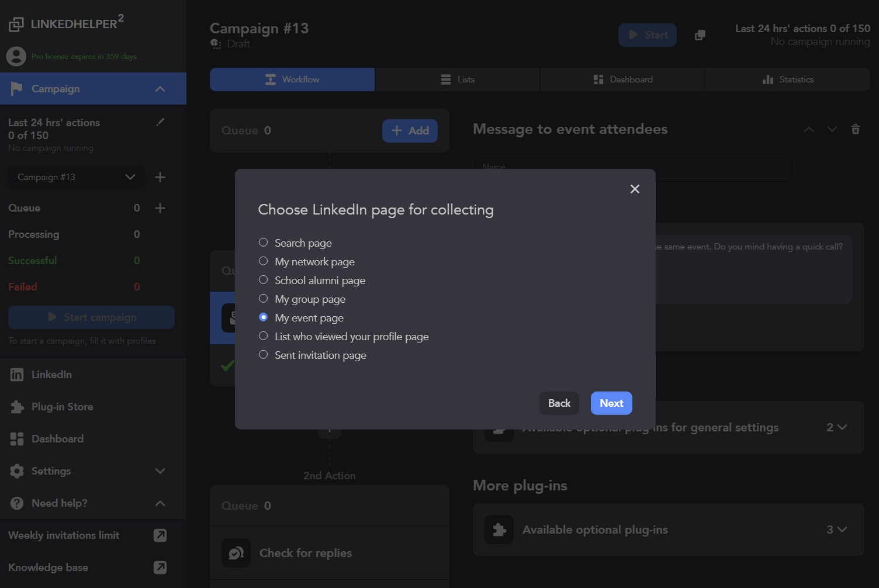The image size is (879, 588).
Task: Select Sent invitation page option
Action: pyautogui.click(x=263, y=355)
